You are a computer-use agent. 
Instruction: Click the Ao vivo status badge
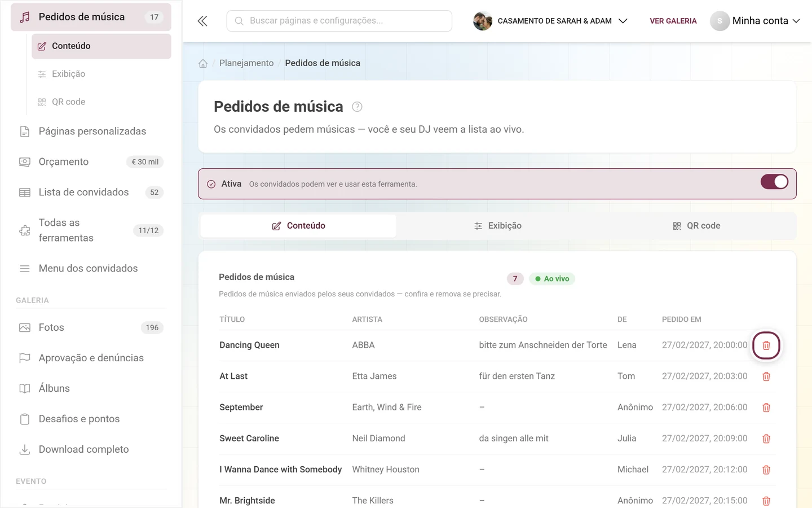tap(552, 279)
